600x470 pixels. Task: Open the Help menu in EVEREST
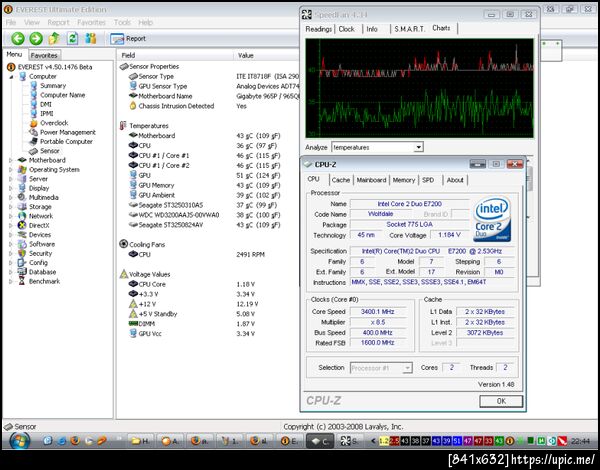click(x=145, y=23)
